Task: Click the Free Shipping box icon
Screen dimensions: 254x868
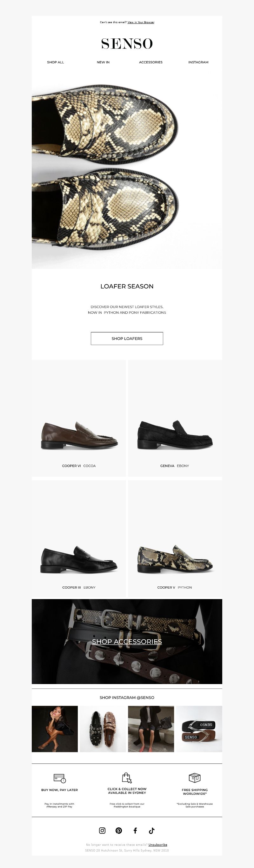Action: [x=195, y=778]
